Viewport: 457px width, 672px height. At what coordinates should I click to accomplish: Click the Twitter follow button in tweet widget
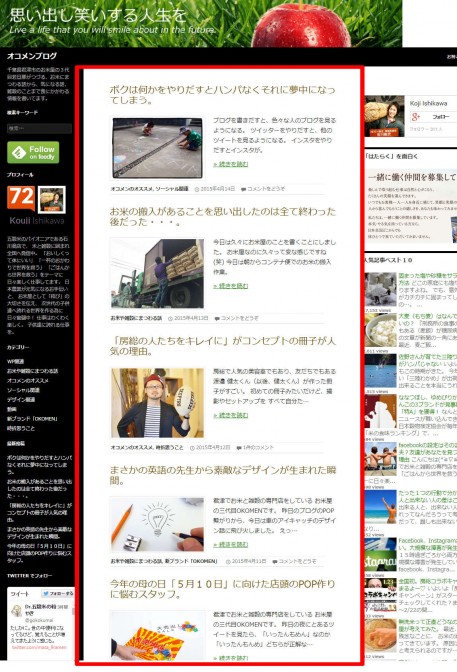[58, 594]
